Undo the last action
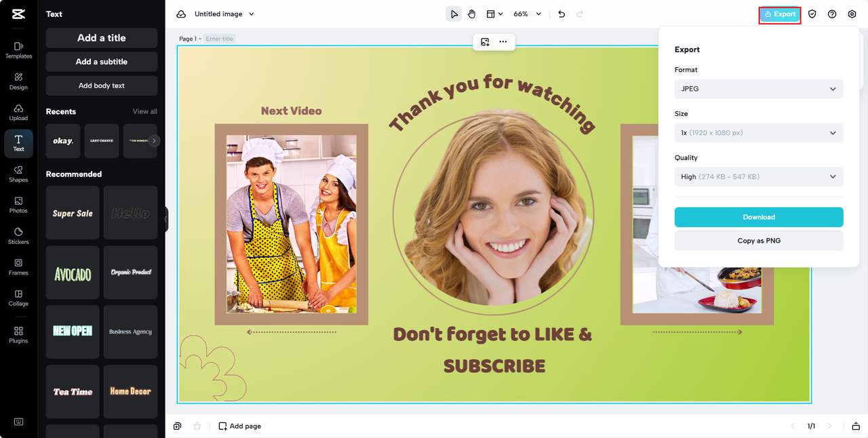Viewport: 868px width, 438px height. pos(561,14)
